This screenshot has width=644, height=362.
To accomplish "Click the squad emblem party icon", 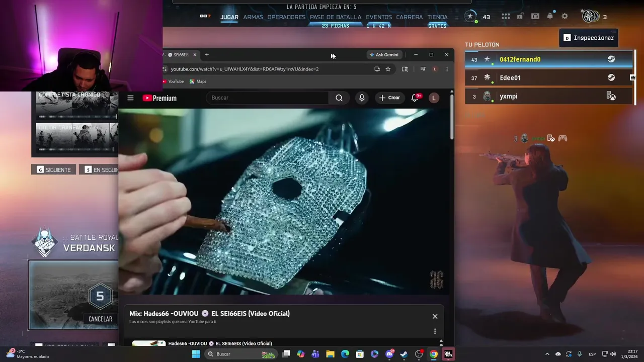I will (590, 16).
